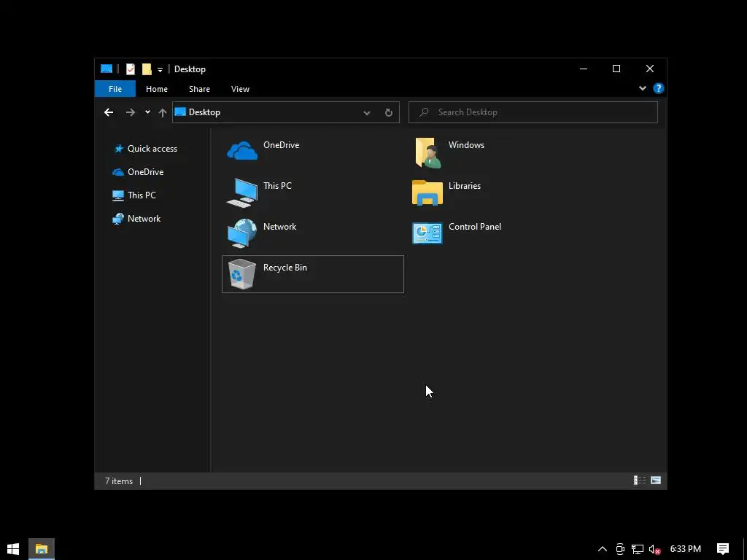This screenshot has width=747, height=560.
Task: Select the Control Panel icon
Action: (427, 233)
